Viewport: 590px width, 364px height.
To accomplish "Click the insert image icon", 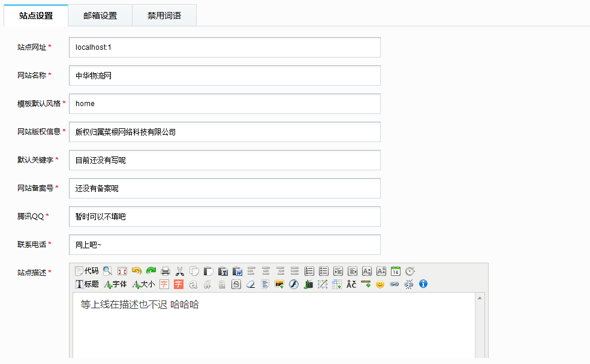I will [279, 284].
